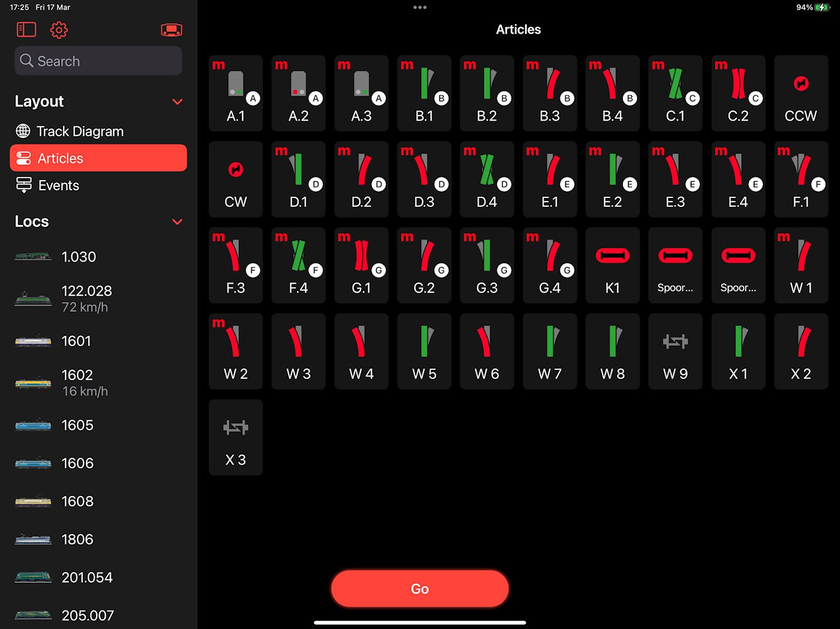Switch crossing turnout C.2
Image resolution: width=840 pixels, height=629 pixels.
739,93
